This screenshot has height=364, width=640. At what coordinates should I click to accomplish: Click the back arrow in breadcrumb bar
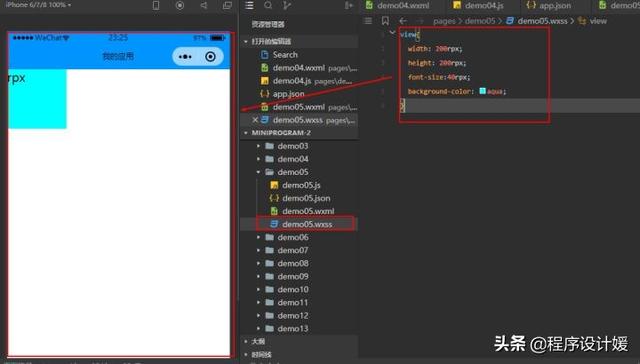tap(403, 21)
